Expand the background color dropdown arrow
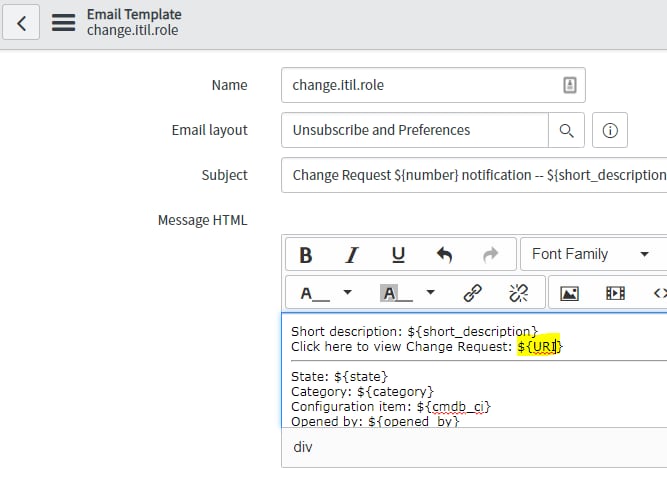 click(x=430, y=293)
